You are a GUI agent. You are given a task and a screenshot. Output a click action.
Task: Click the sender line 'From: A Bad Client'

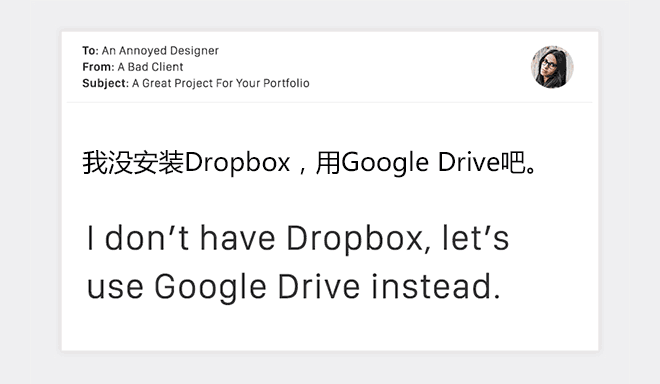133,67
